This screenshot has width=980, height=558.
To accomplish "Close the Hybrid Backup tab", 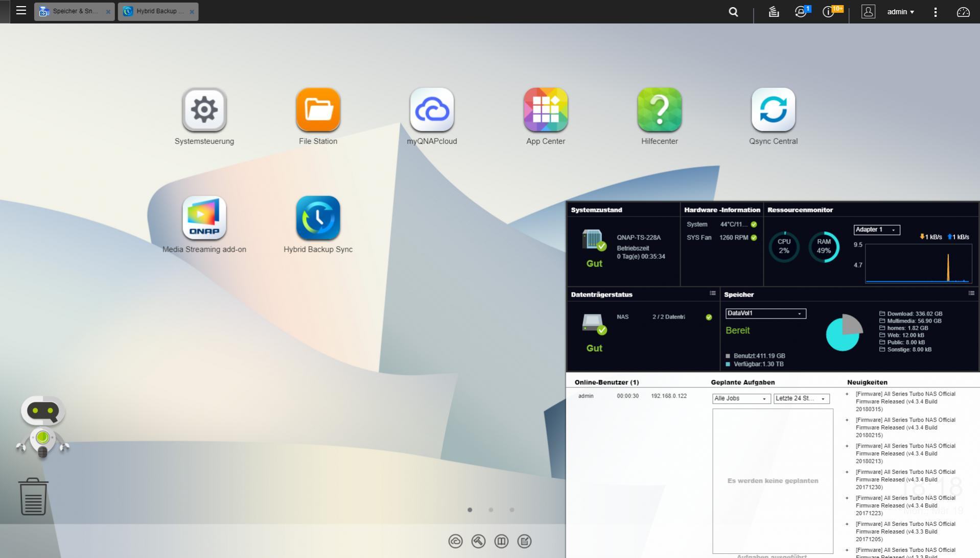I will click(192, 12).
